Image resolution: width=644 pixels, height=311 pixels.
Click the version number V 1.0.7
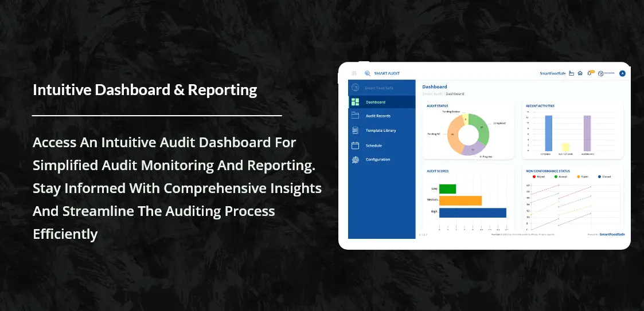click(x=423, y=235)
